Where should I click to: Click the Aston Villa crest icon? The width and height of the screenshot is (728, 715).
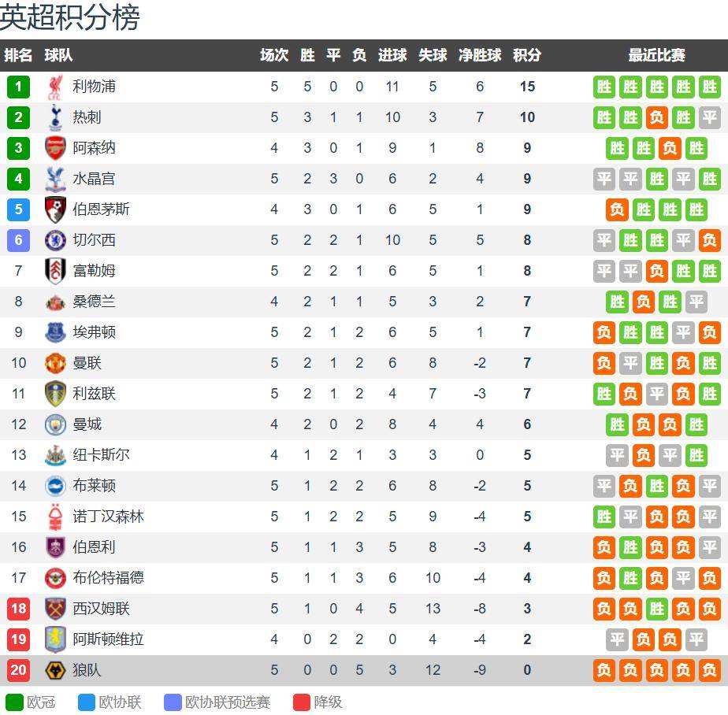[55, 639]
